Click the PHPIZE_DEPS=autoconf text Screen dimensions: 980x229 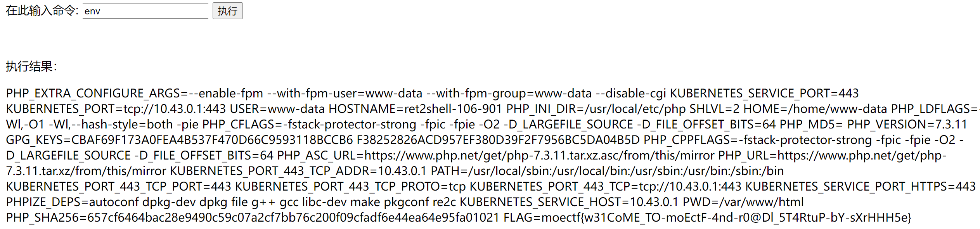pyautogui.click(x=72, y=202)
